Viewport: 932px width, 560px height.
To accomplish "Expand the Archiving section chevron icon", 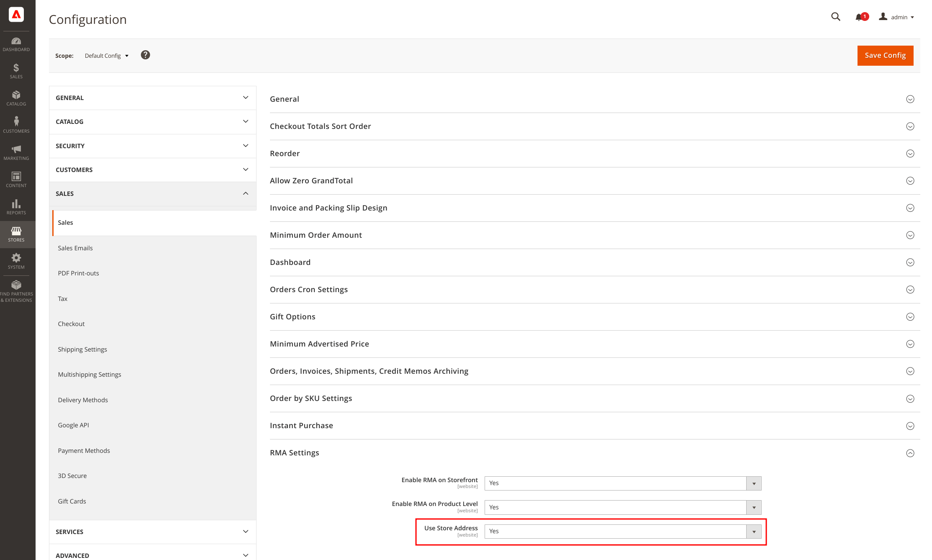I will (x=910, y=371).
